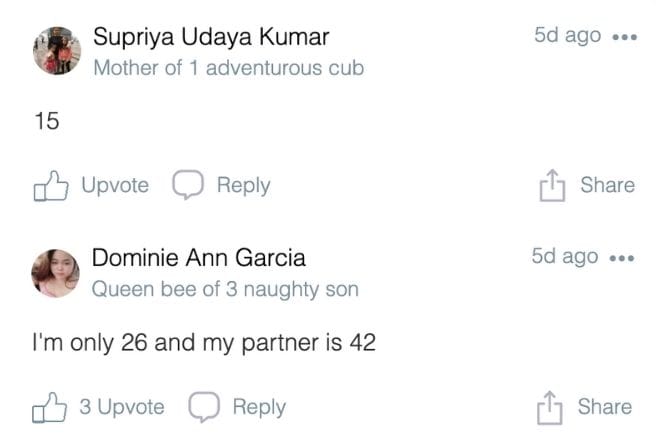Click the Reply text under the comment "15"
The height and width of the screenshot is (445, 670).
pos(243,185)
